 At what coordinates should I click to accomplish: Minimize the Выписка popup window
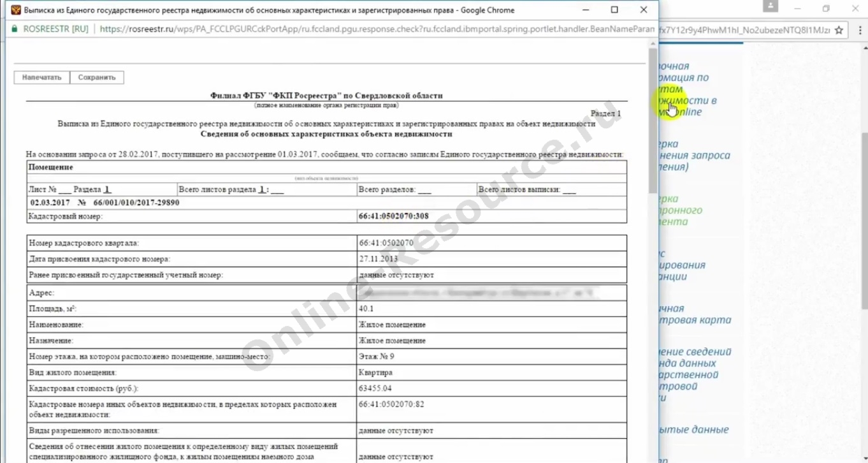click(585, 10)
